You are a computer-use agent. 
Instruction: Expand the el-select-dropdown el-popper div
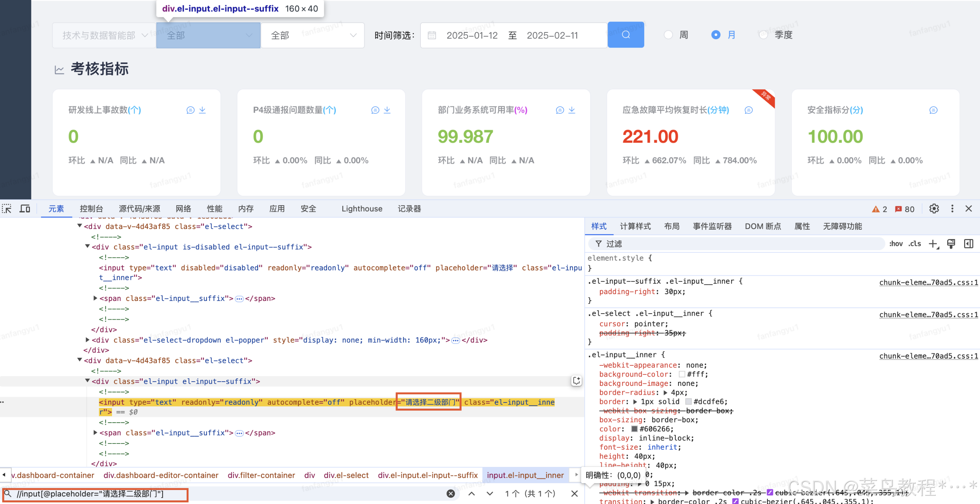pyautogui.click(x=88, y=339)
